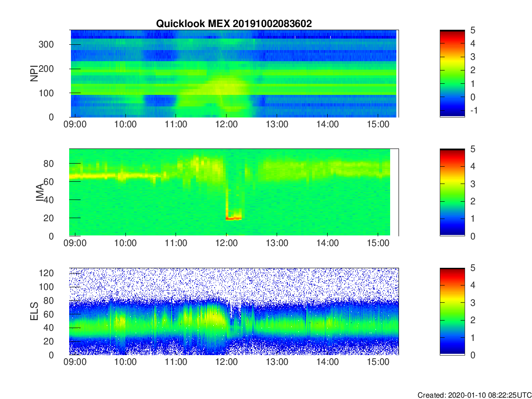
Task: Click the NPI plot 11:00 time tick label
Action: [176, 124]
